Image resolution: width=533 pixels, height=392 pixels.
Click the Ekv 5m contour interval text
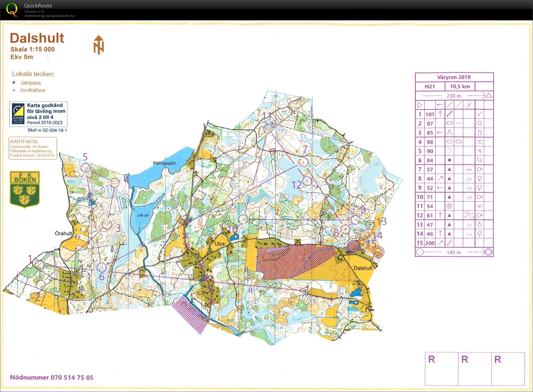[22, 57]
